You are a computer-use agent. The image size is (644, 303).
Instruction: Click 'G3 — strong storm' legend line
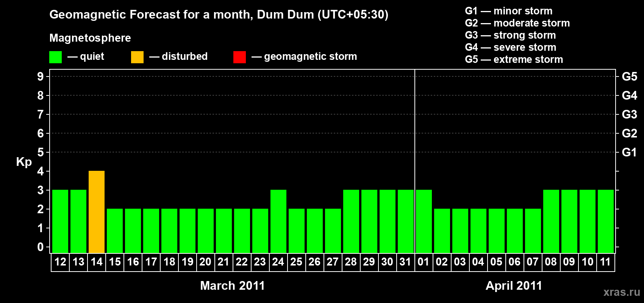tap(510, 35)
